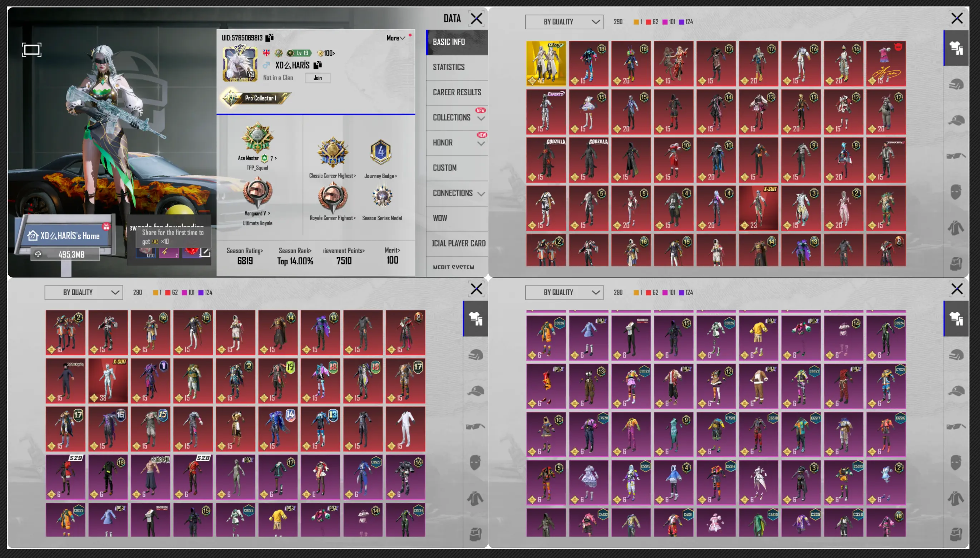Open the Season Rating details link

[x=245, y=251]
